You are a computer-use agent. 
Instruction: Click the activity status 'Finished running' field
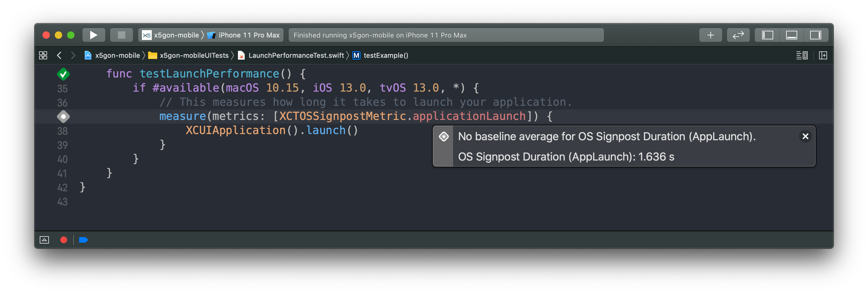pyautogui.click(x=446, y=35)
